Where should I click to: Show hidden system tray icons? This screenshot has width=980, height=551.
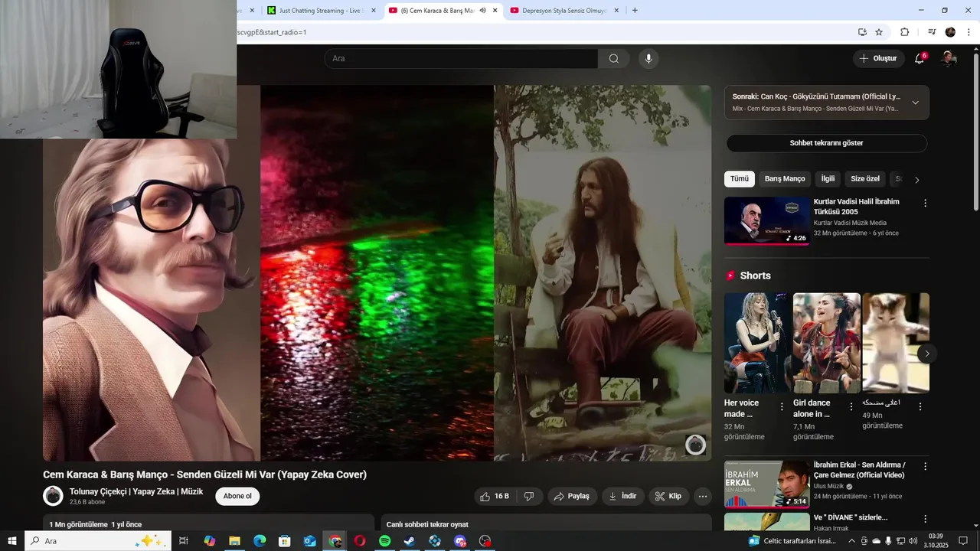tap(851, 541)
